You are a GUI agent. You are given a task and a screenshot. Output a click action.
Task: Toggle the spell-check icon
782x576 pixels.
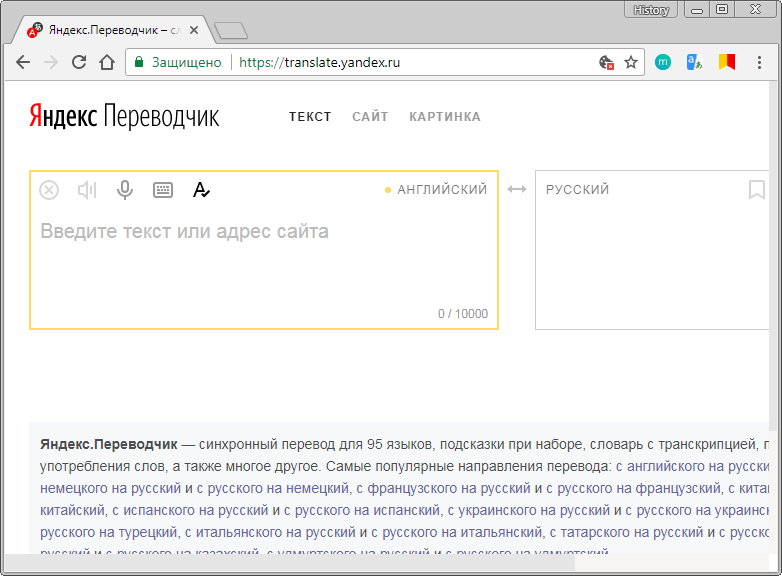201,190
